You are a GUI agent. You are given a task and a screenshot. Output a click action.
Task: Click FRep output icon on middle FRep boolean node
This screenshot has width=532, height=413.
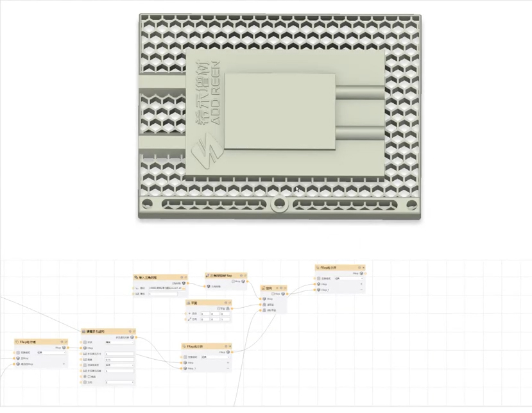[x=228, y=352]
